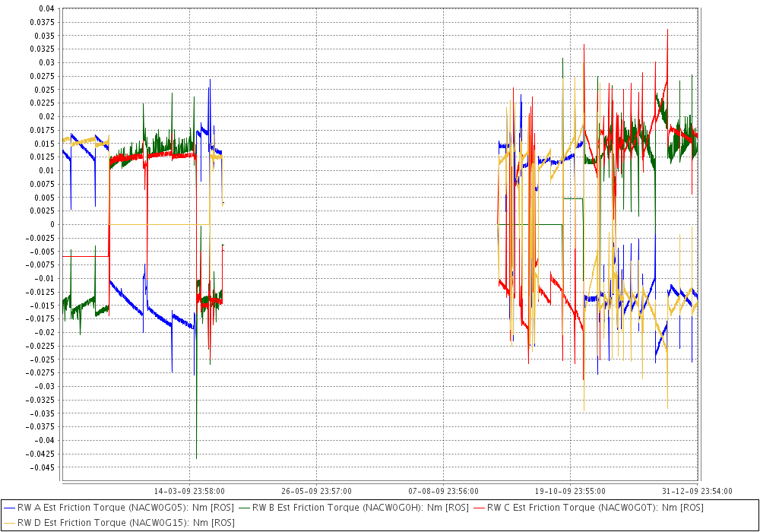760x532 pixels.
Task: Click the RW A Est Friction Torque legend entry
Action: tap(119, 508)
